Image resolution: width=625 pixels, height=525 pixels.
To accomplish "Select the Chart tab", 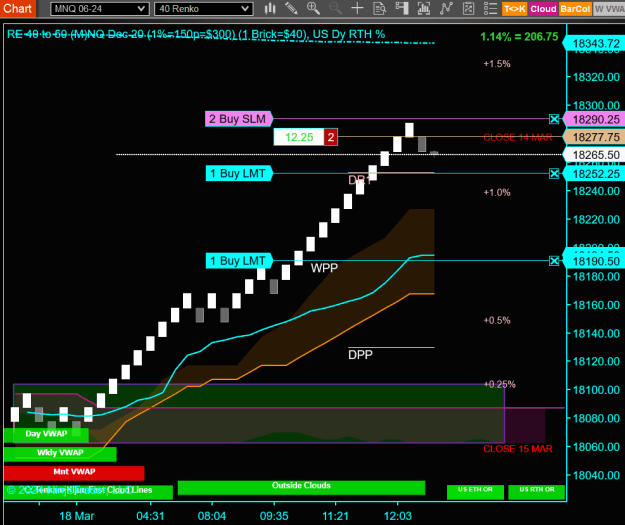I will tap(18, 8).
